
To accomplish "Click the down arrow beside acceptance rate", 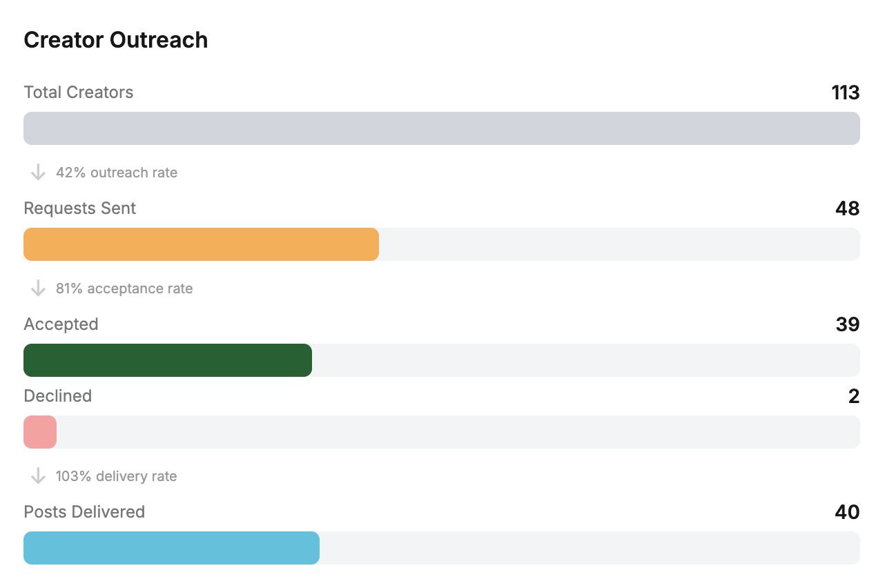I will 38,288.
